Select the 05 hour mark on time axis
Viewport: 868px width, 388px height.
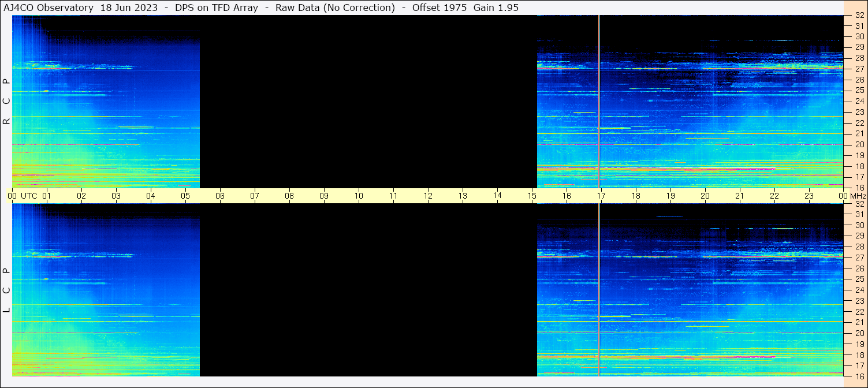coord(185,196)
